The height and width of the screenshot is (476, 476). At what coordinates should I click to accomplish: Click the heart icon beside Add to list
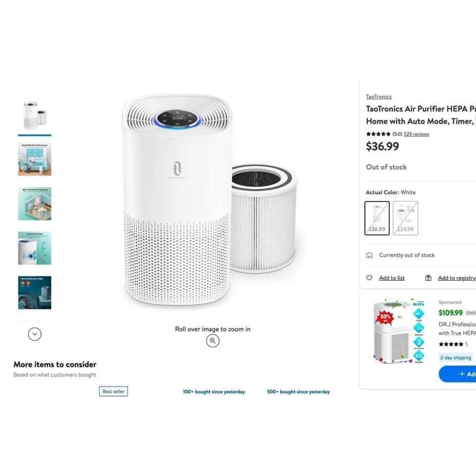tap(369, 278)
